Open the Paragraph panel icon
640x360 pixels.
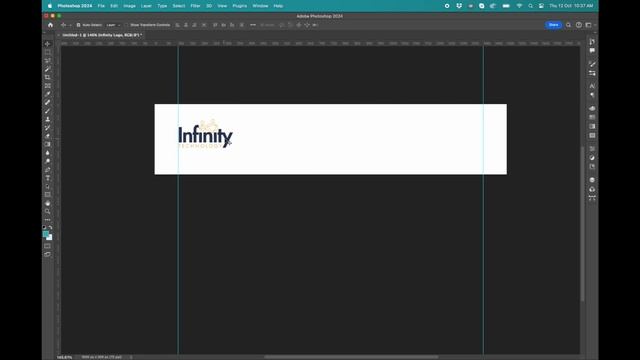coord(592,95)
